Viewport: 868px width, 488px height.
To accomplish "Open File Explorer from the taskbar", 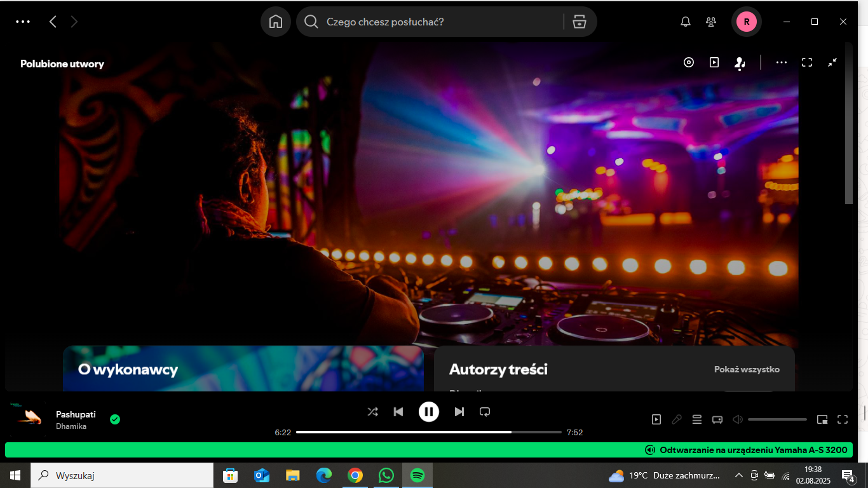I will [292, 475].
